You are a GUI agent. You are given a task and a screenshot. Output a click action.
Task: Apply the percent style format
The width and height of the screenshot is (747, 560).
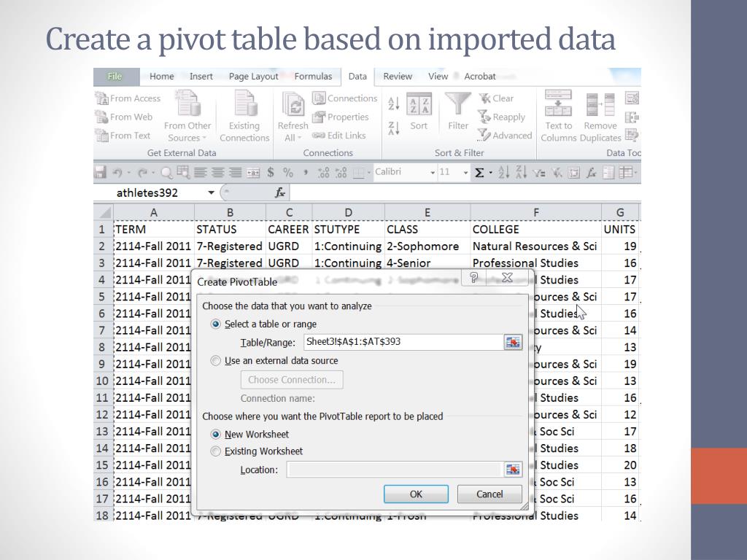[287, 172]
